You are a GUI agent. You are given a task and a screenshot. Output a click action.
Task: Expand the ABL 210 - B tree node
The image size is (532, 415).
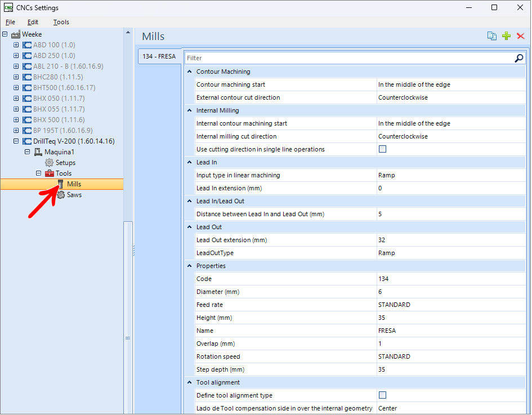(16, 66)
